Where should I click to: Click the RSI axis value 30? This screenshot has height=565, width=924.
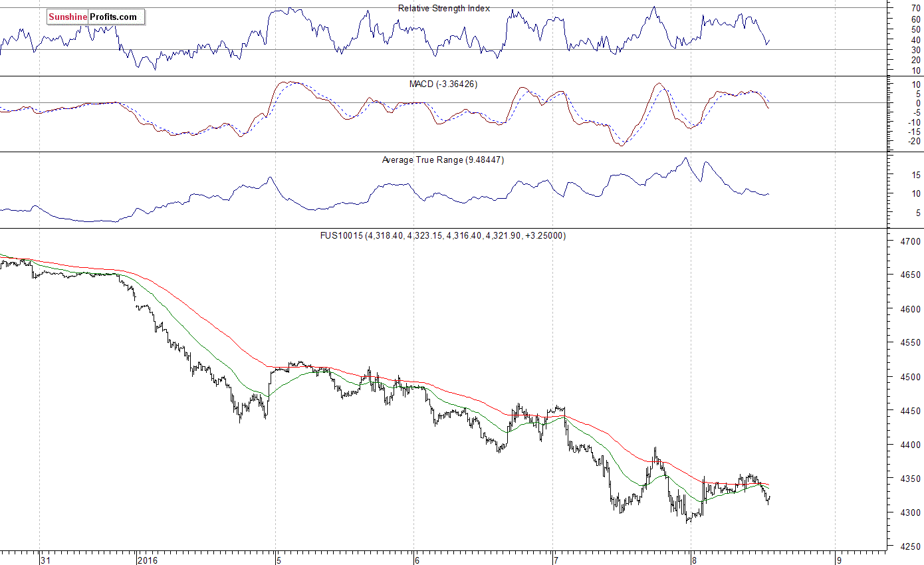916,50
